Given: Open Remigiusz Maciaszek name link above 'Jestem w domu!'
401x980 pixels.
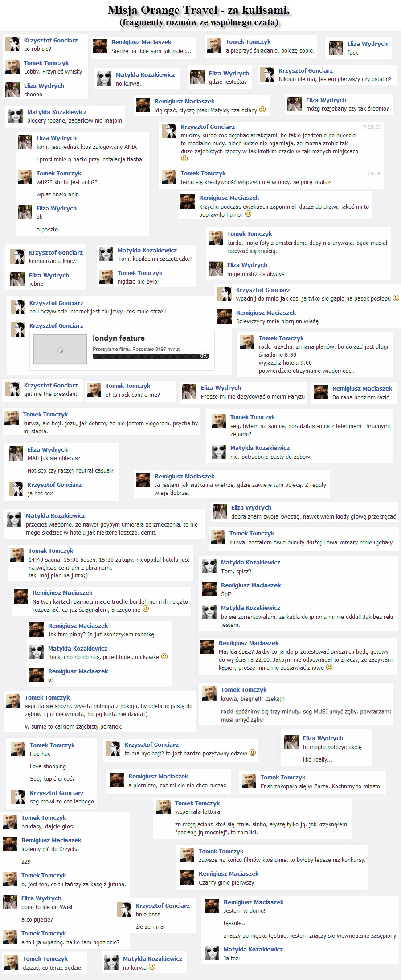Looking at the screenshot, I should click(x=254, y=902).
